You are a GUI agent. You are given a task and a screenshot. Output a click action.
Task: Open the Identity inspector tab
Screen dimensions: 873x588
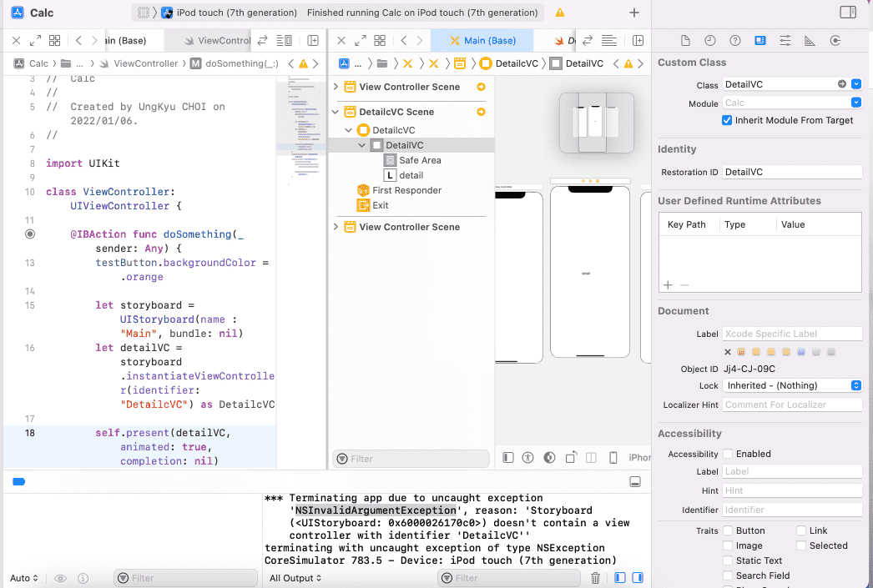(x=759, y=41)
